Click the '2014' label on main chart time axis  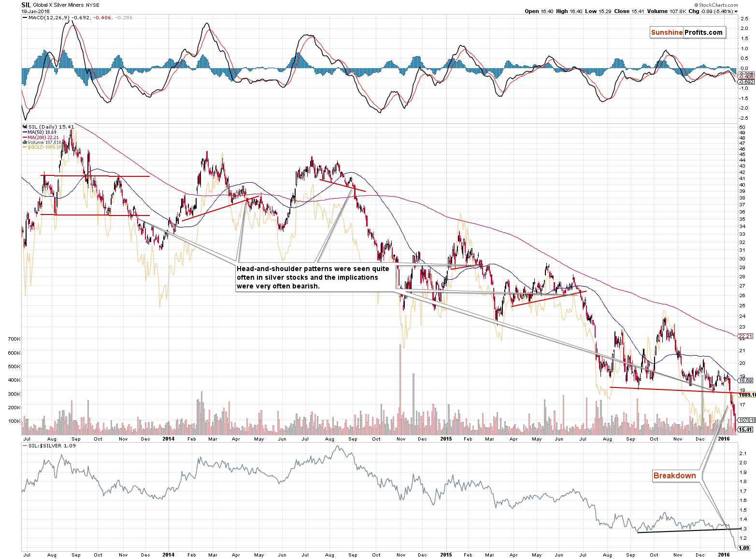(x=168, y=439)
